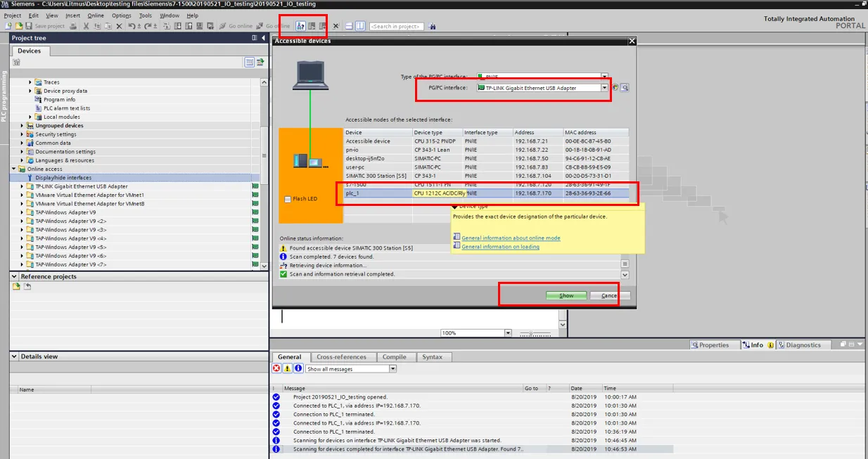Click the MAC address column header
Image resolution: width=868 pixels, height=459 pixels.
tap(596, 132)
